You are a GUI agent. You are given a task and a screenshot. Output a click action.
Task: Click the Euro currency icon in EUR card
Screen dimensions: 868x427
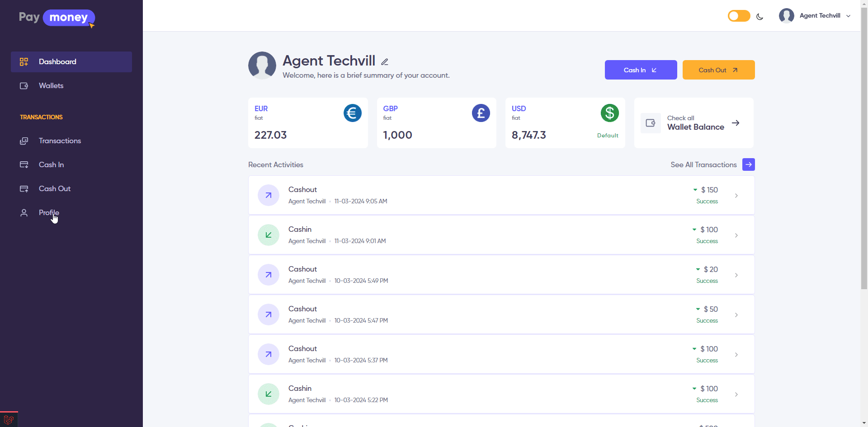(x=352, y=113)
